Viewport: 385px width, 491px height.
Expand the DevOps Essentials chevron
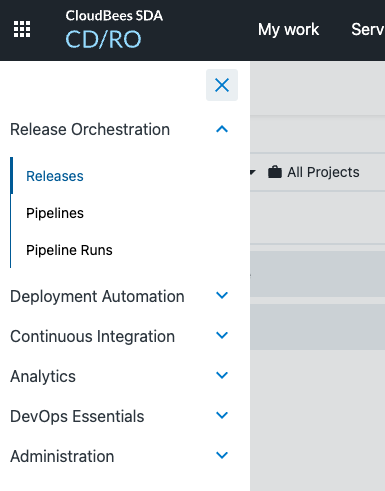point(222,415)
